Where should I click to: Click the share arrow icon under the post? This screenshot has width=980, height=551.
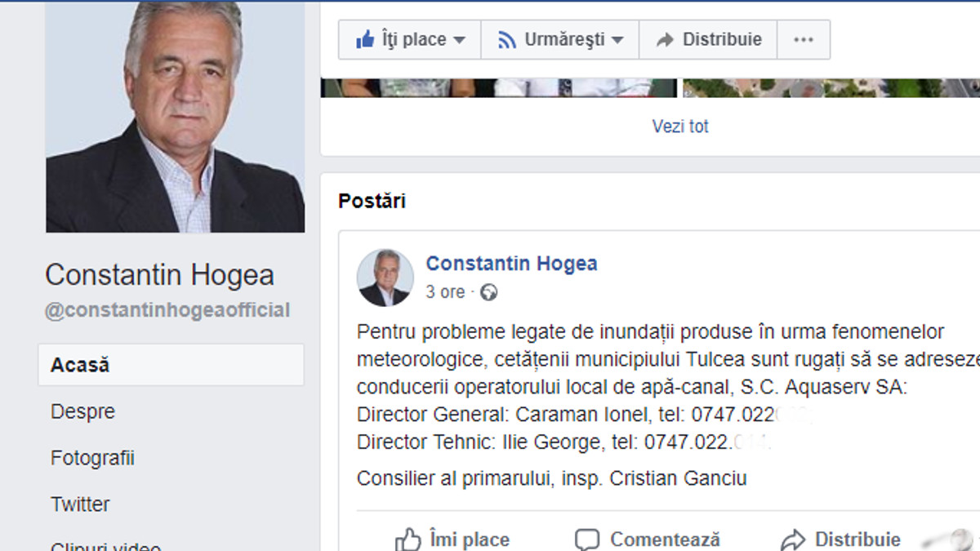point(793,540)
